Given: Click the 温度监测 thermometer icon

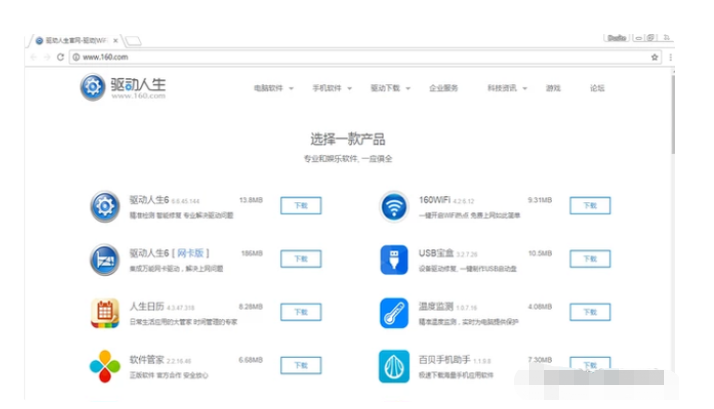Looking at the screenshot, I should (394, 313).
